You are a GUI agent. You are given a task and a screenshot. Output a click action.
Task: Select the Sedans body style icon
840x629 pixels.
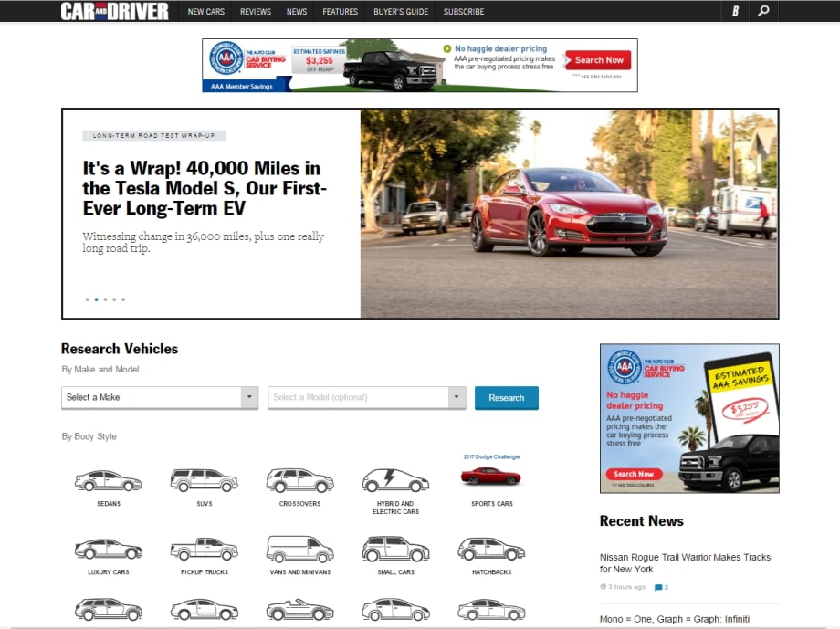click(108, 477)
